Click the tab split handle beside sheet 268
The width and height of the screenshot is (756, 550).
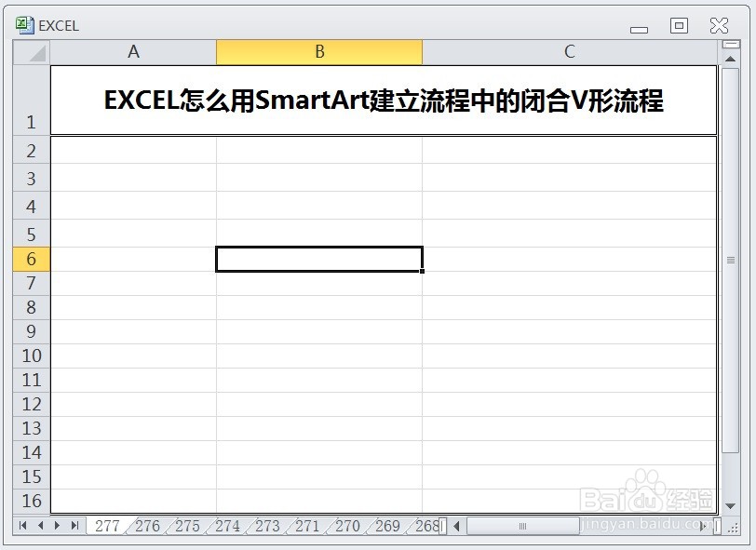443,526
